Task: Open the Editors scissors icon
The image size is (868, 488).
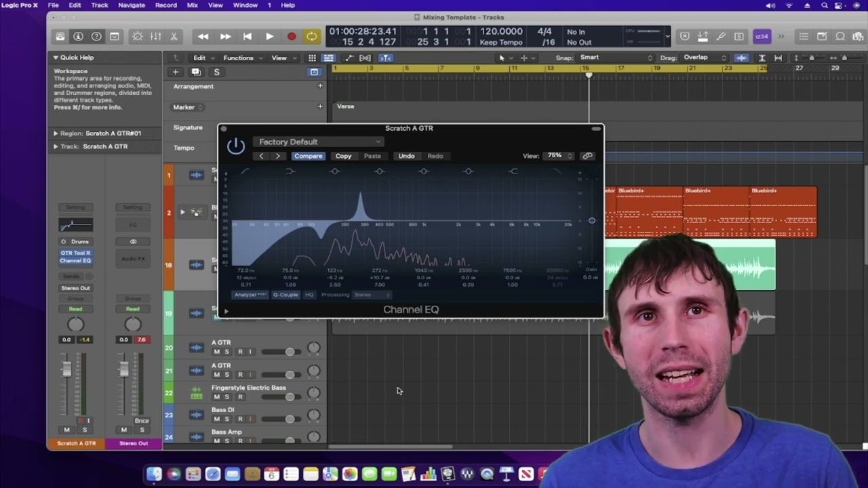Action: pyautogui.click(x=174, y=37)
